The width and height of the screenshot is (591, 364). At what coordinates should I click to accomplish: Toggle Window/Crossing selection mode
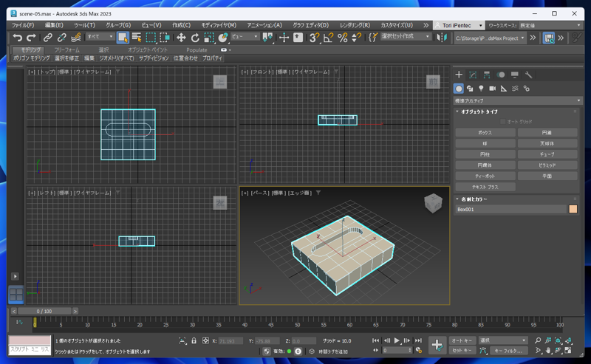165,38
